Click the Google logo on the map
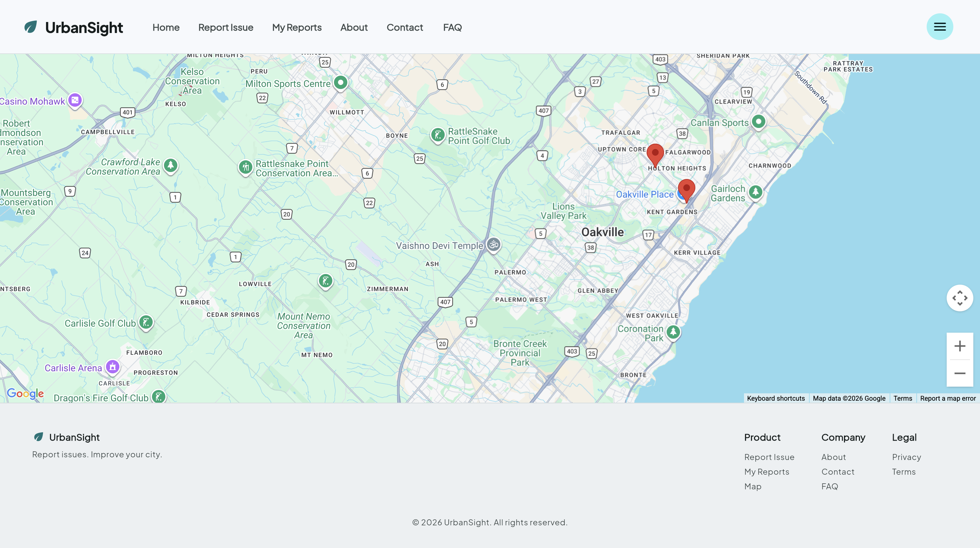 pyautogui.click(x=25, y=393)
